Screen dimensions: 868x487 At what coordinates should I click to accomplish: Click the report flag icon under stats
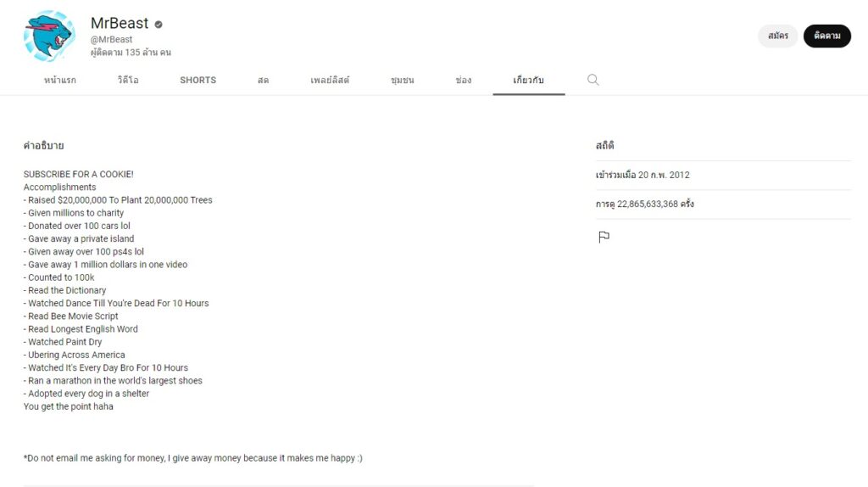coord(604,237)
